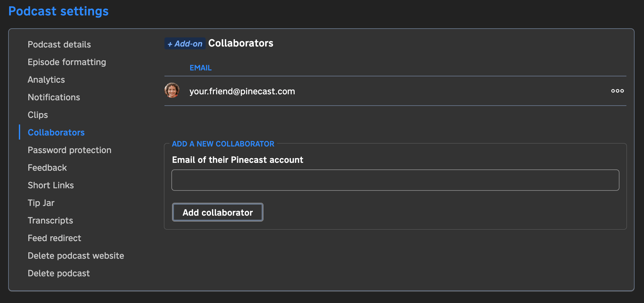The width and height of the screenshot is (644, 303).
Task: Click the your.friend@pinecast.com email entry
Action: point(242,91)
